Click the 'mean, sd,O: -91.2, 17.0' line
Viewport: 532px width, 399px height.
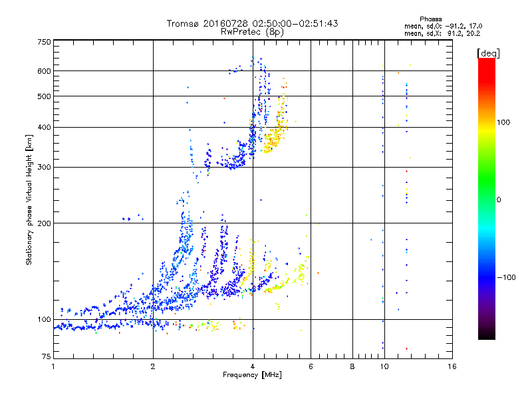click(x=443, y=26)
